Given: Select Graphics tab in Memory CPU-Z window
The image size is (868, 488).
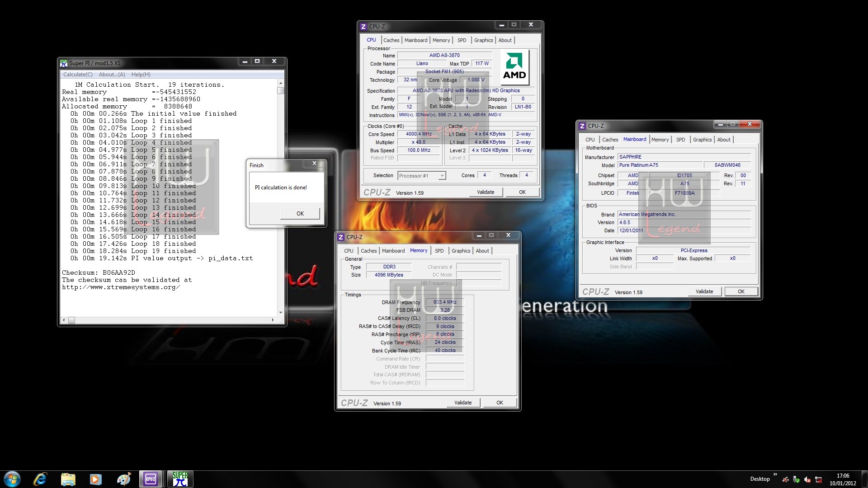Looking at the screenshot, I should pyautogui.click(x=461, y=251).
